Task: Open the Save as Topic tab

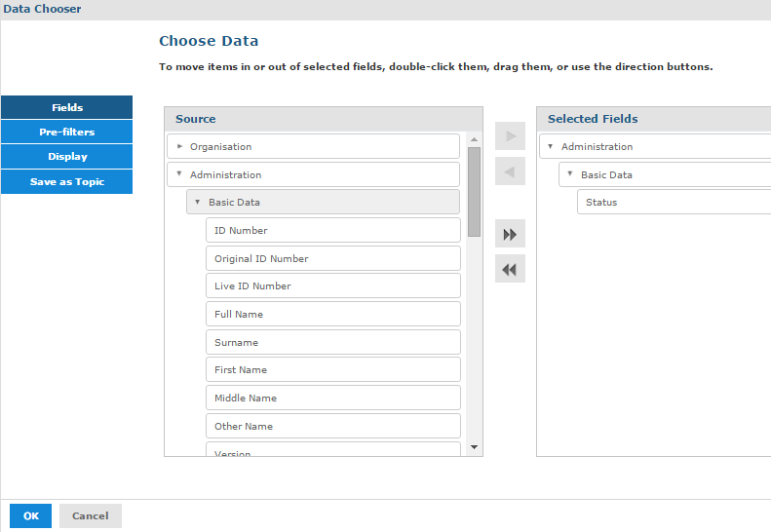Action: (x=67, y=182)
